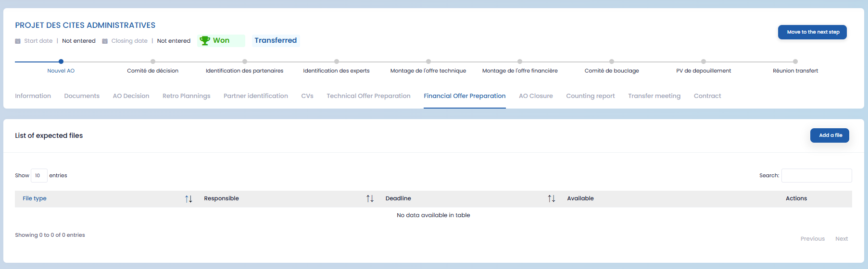This screenshot has width=868, height=269.
Task: Select the Retro Plannings tab
Action: (x=187, y=96)
